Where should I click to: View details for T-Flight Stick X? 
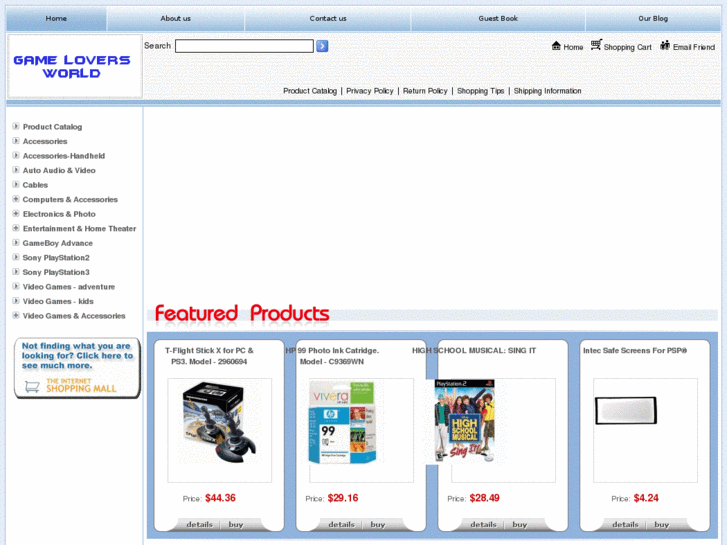click(x=199, y=525)
